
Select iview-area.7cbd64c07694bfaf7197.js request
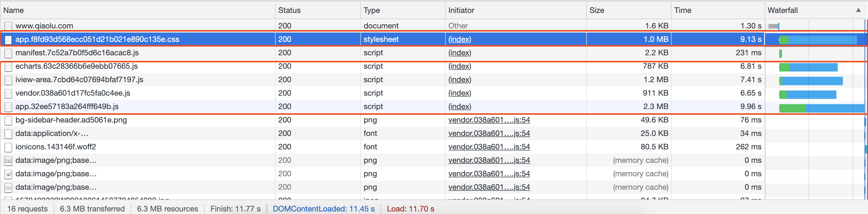pyautogui.click(x=79, y=80)
